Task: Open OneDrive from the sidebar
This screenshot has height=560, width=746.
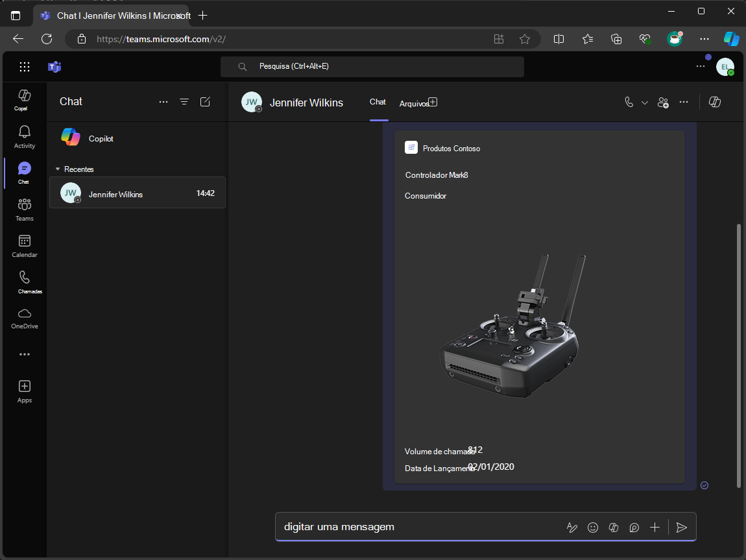Action: (24, 318)
